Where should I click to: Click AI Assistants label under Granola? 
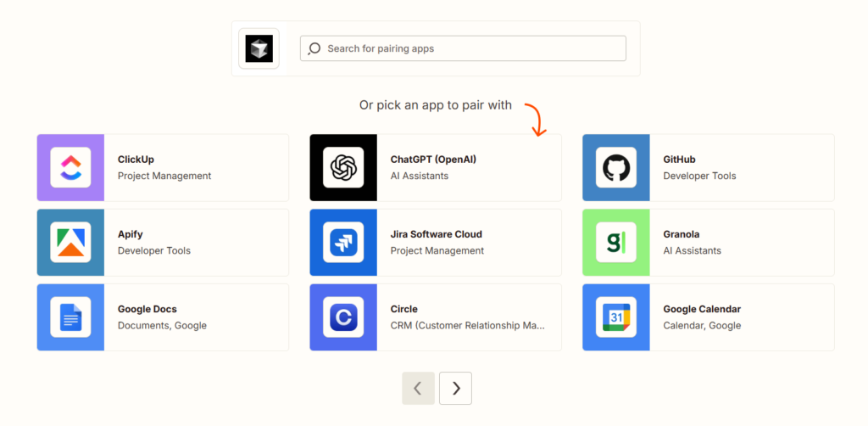692,251
